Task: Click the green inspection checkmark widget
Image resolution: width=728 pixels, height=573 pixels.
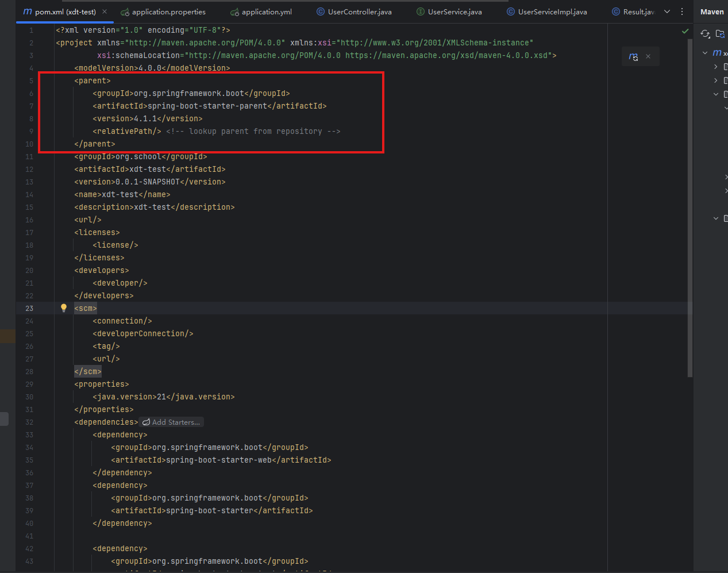Action: [685, 31]
